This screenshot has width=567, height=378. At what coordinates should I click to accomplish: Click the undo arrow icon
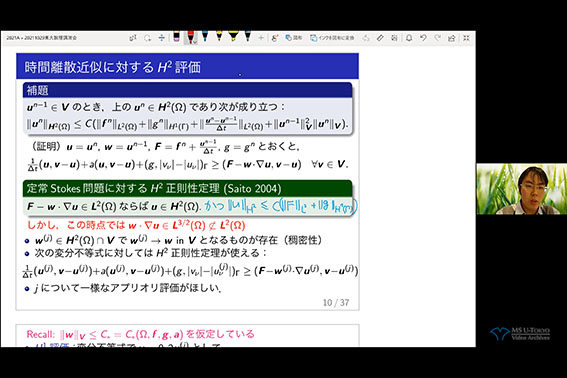coord(423,38)
